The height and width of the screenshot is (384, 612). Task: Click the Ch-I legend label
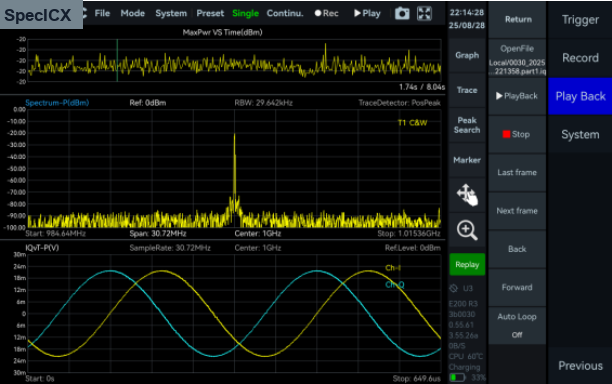pos(393,268)
